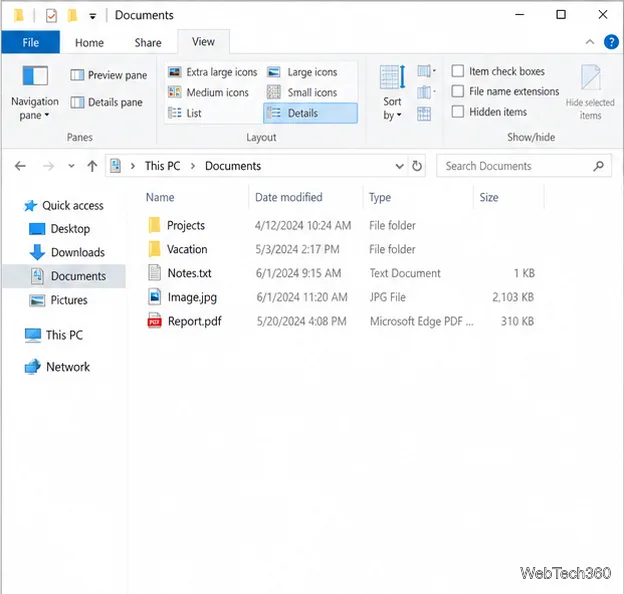Open the Add columns dropdown icon
The image size is (624, 594).
426,93
